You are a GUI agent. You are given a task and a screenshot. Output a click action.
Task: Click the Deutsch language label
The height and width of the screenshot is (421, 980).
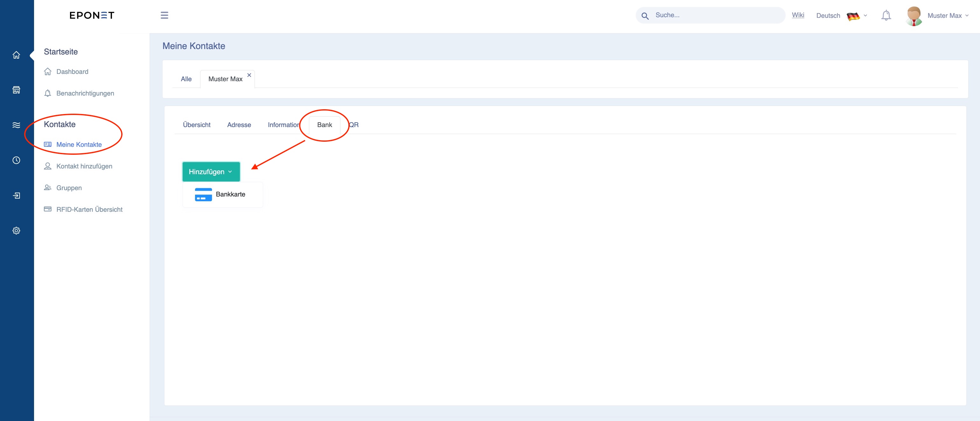(828, 16)
